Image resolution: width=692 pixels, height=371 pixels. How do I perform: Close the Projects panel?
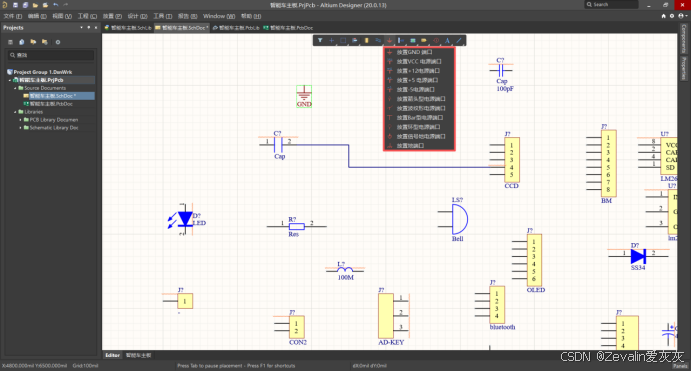click(96, 27)
